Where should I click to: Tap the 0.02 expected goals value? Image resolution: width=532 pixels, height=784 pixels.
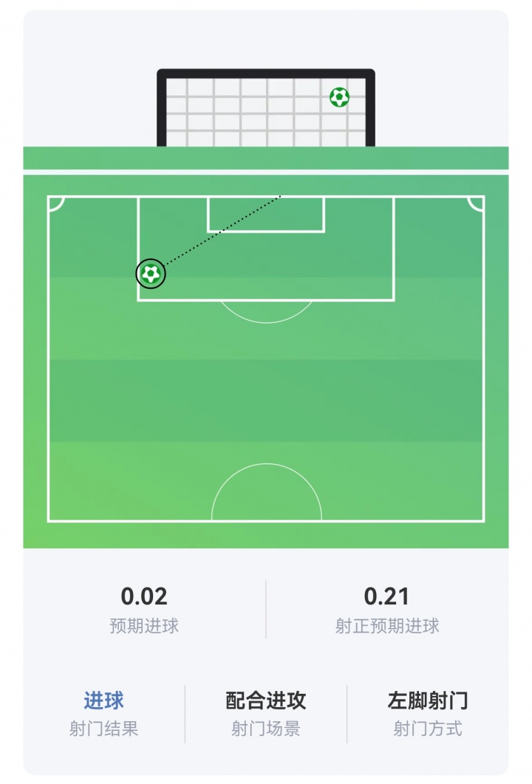tap(144, 596)
